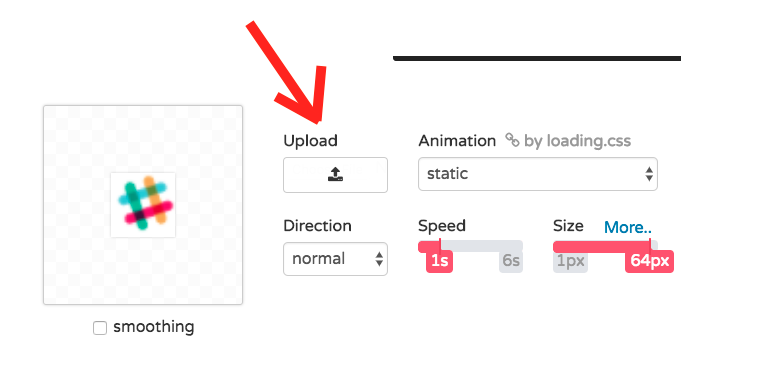The width and height of the screenshot is (766, 369).
Task: Click the Upload file button box
Action: 335,175
